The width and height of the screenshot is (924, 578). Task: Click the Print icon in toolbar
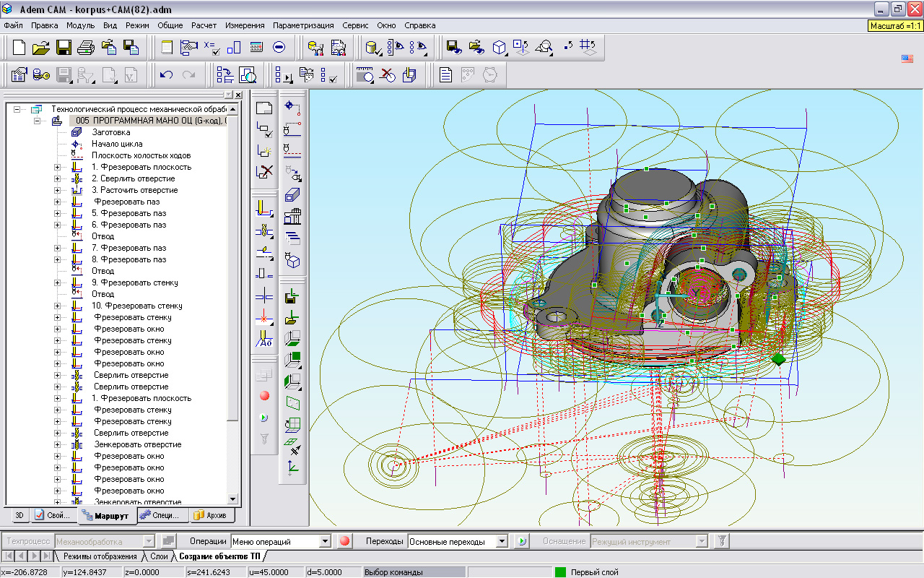tap(86, 48)
